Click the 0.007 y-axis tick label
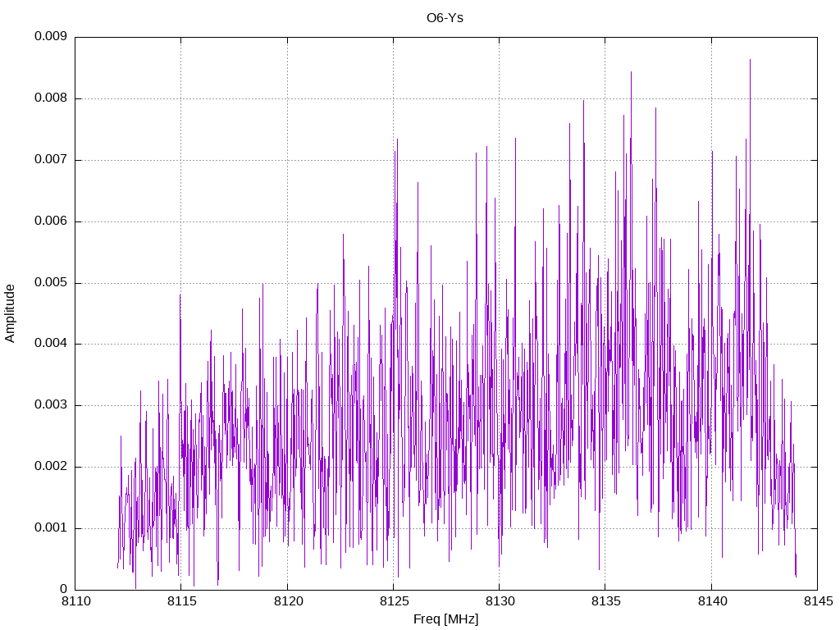Viewport: 840px width, 630px height. tap(51, 159)
